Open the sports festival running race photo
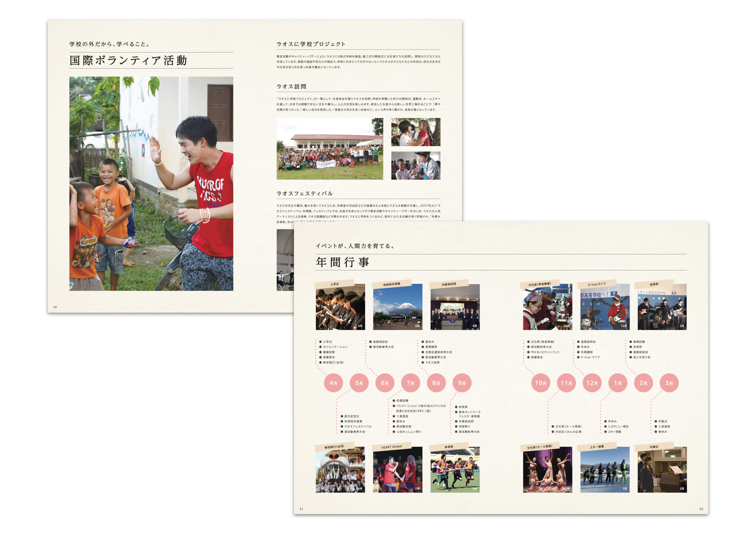The image size is (756, 534). point(455,470)
